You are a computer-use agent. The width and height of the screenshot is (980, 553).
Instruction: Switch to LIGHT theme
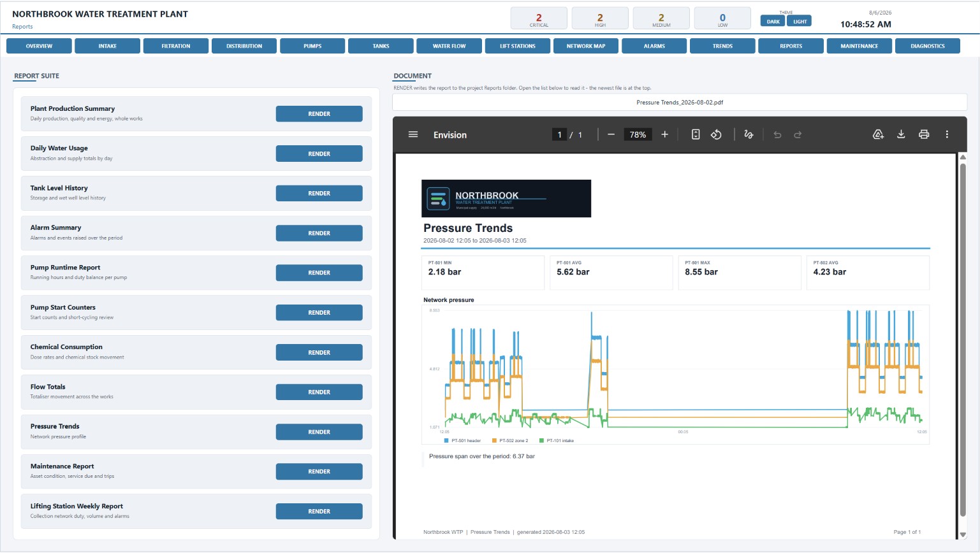coord(800,21)
